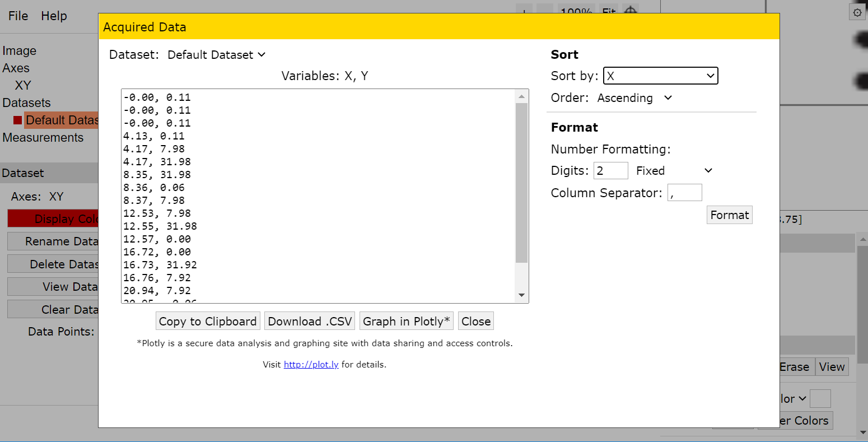Click the data row 16.72, 0.00
Screen dimensions: 868x442
point(157,252)
